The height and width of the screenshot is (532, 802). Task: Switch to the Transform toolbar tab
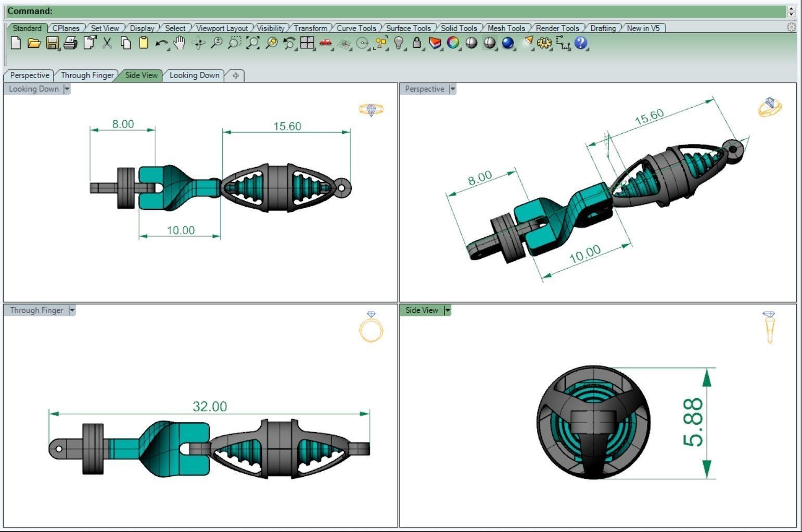click(x=311, y=28)
